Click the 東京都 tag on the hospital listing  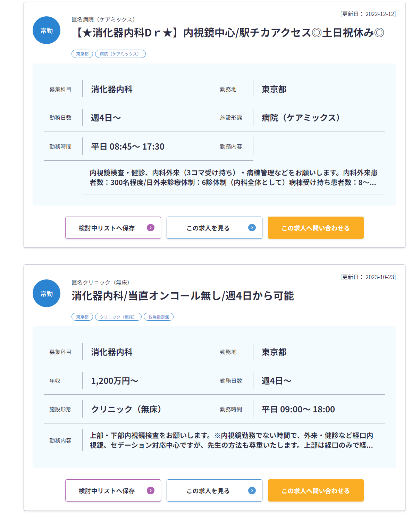tap(82, 54)
